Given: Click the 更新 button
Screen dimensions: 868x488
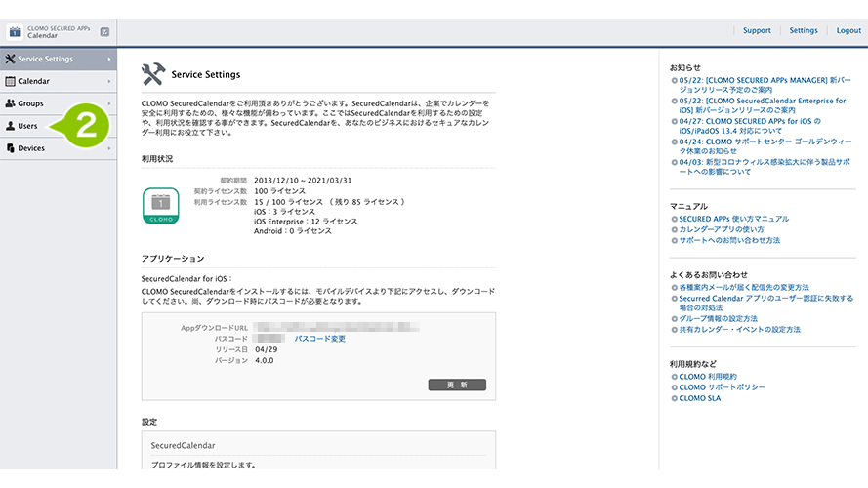Looking at the screenshot, I should click(x=457, y=385).
